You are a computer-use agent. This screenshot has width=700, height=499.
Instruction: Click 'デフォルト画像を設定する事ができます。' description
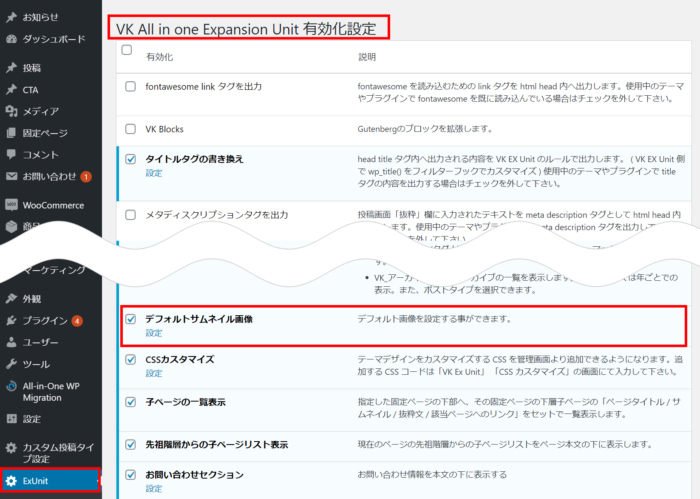[434, 319]
